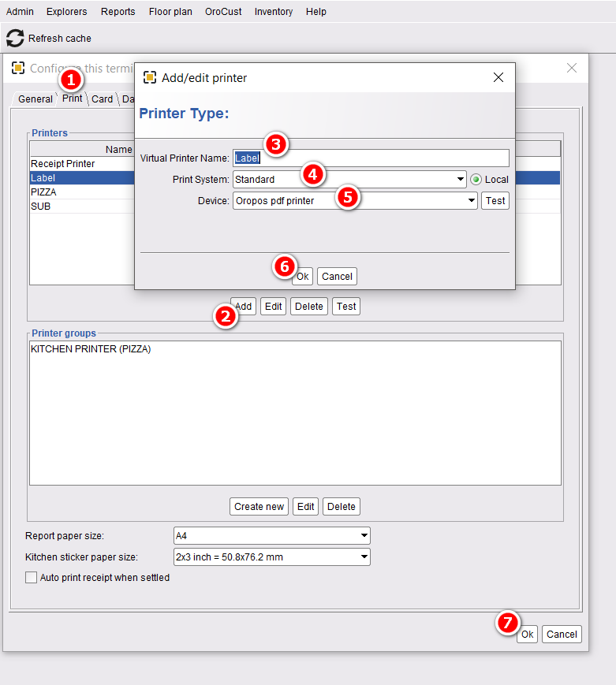
Task: Click into the Virtual Printer Name field
Action: click(x=371, y=158)
